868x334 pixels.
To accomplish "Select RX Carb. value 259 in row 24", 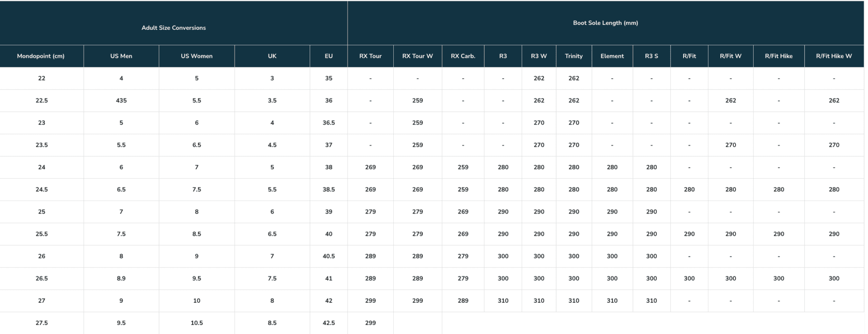I will coord(463,167).
